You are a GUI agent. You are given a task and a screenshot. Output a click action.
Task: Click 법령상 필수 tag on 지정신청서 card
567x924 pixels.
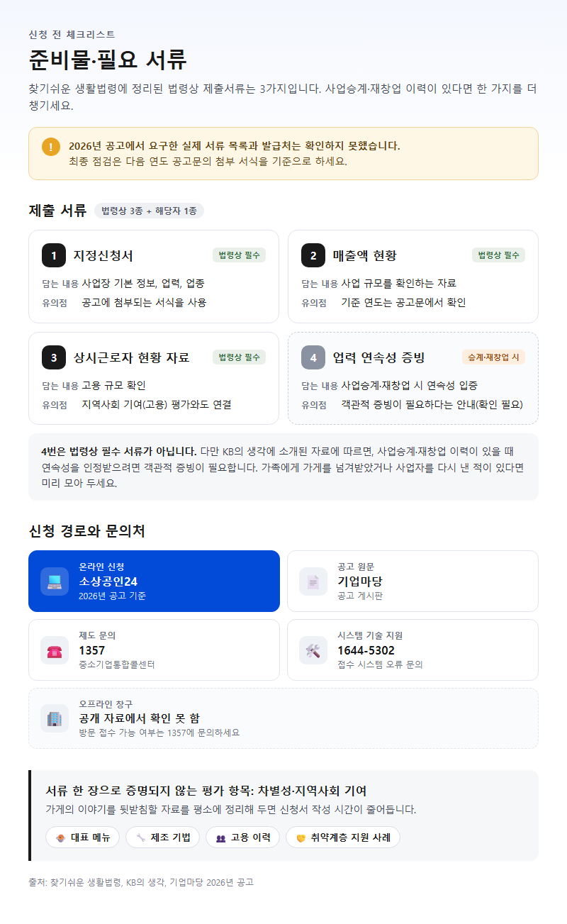pos(239,255)
